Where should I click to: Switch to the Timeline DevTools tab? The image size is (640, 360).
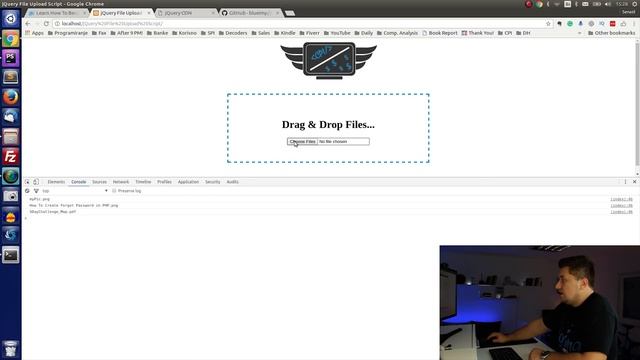pyautogui.click(x=143, y=182)
